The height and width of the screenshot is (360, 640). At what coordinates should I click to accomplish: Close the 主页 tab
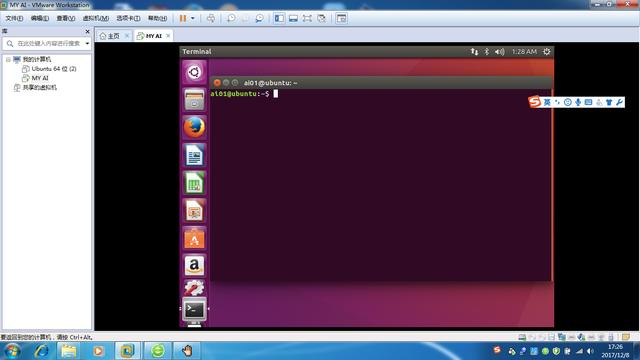[127, 36]
